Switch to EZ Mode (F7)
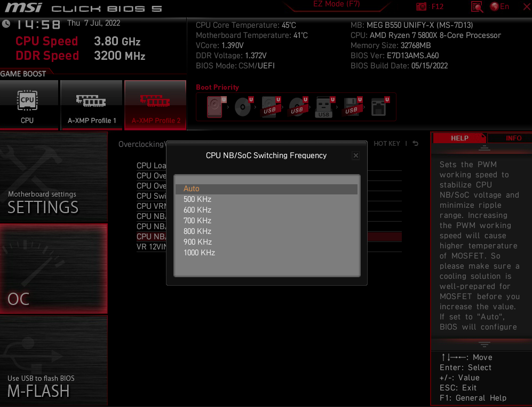The height and width of the screenshot is (407, 532). (x=336, y=4)
